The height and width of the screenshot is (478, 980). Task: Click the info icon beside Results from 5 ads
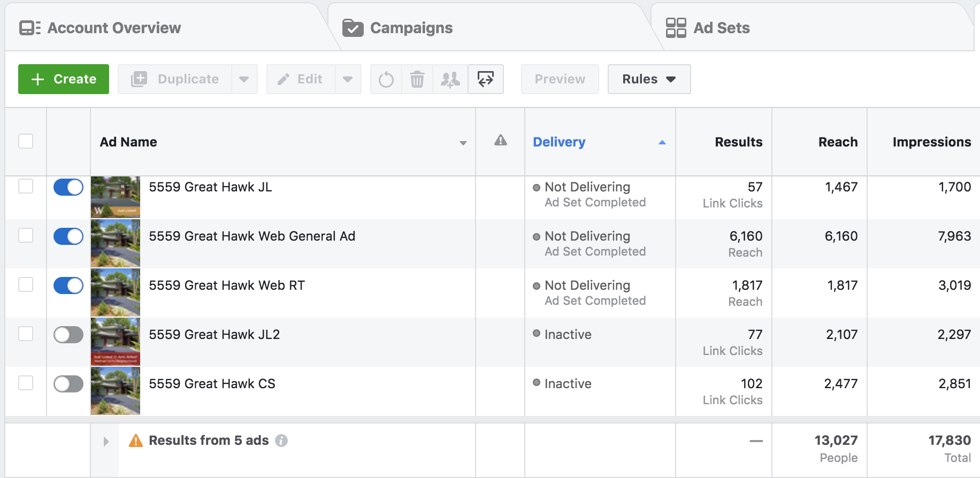[281, 441]
